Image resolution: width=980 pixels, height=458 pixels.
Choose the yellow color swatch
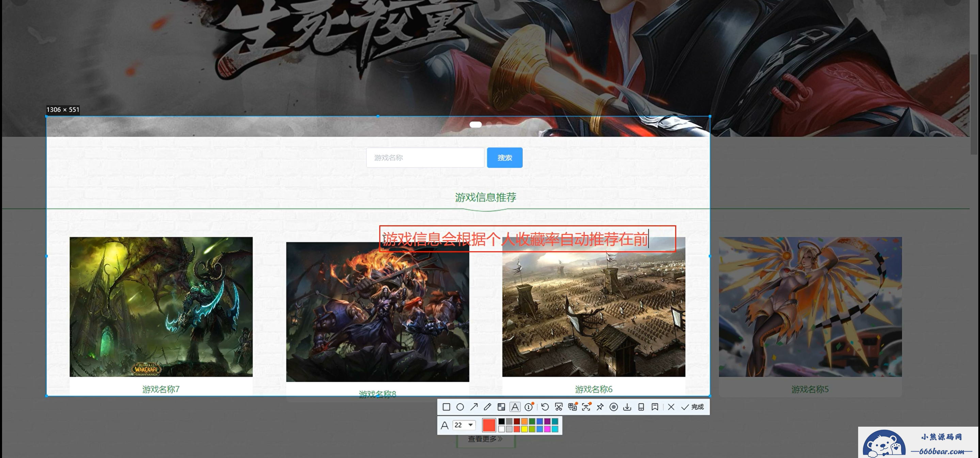[x=524, y=429]
